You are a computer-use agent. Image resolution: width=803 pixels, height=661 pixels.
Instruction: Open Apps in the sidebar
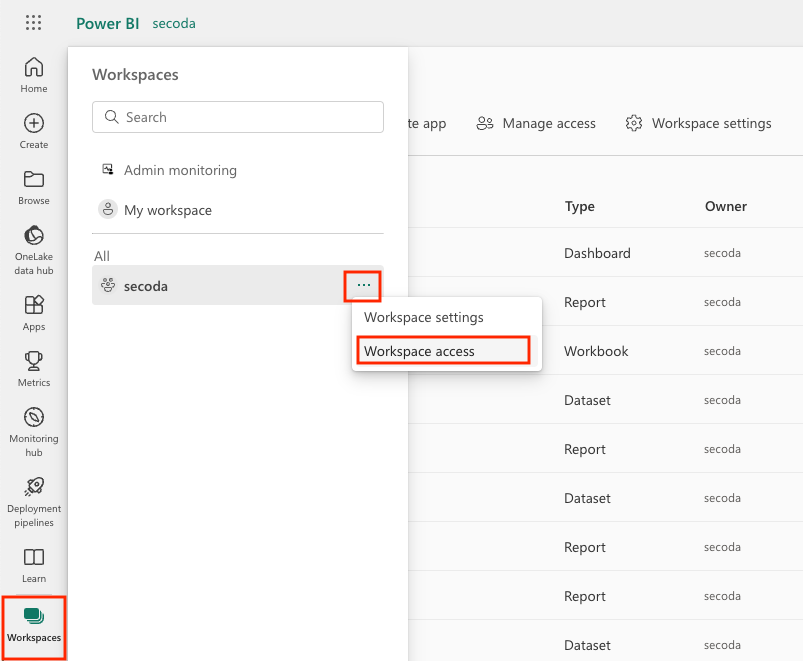pos(34,312)
